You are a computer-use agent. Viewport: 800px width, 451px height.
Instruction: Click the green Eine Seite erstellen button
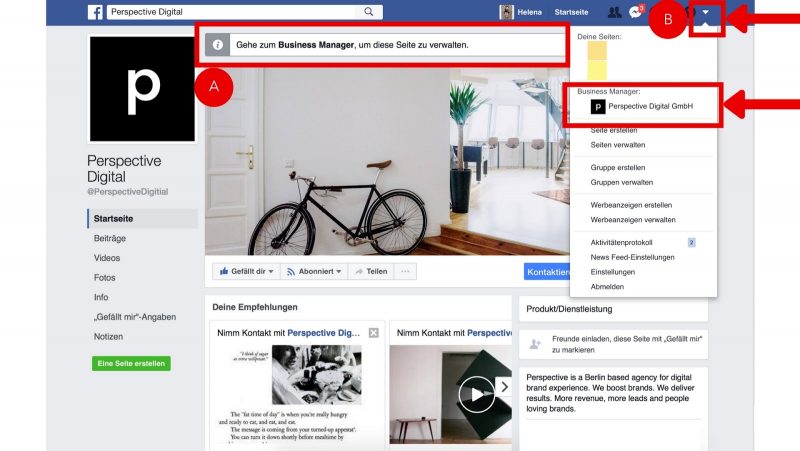(131, 363)
